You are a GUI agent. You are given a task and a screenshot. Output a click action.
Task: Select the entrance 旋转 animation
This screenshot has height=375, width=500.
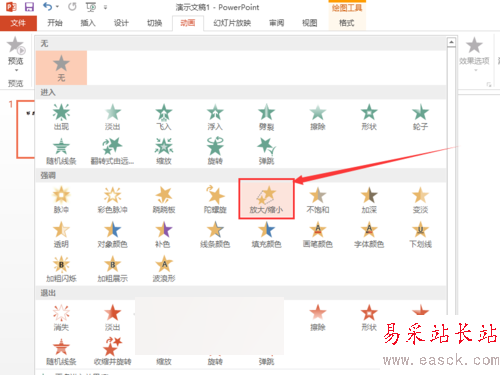point(215,151)
